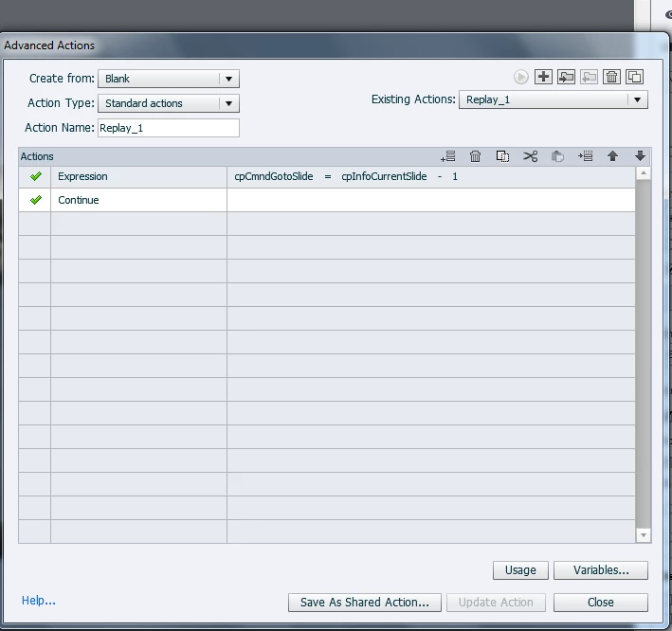Viewport: 672px width, 631px height.
Task: Copy the selected action row
Action: (502, 156)
